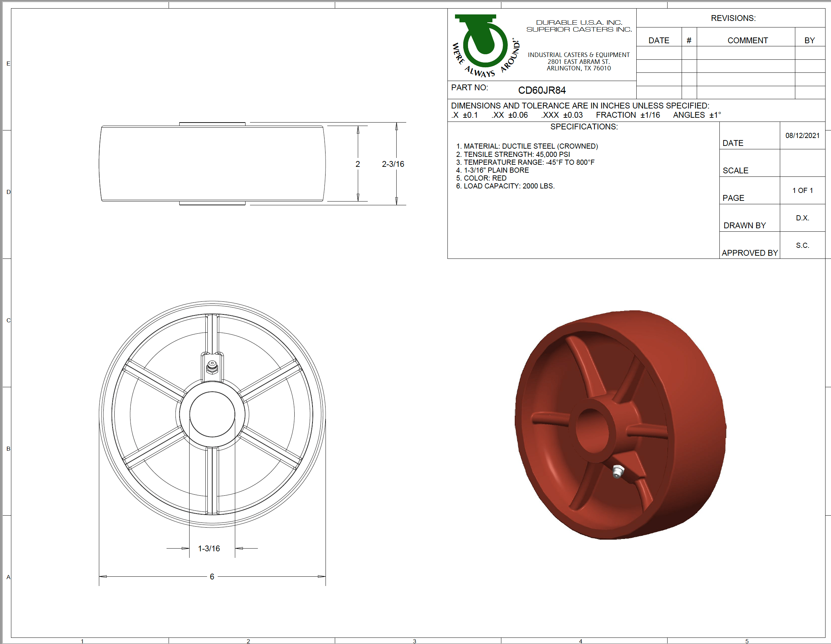This screenshot has height=644, width=831.
Task: Select the TENSILE STRENGTH: 45,000 PSI line
Action: click(x=513, y=154)
